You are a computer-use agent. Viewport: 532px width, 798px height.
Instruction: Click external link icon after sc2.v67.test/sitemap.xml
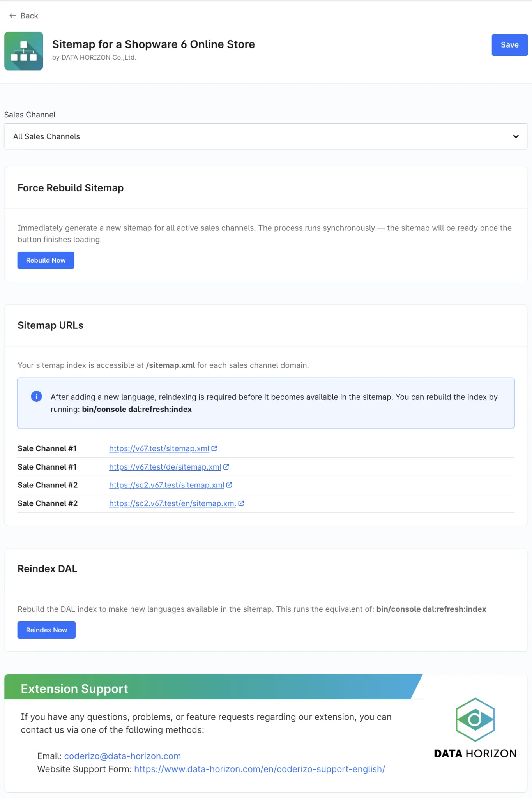229,485
